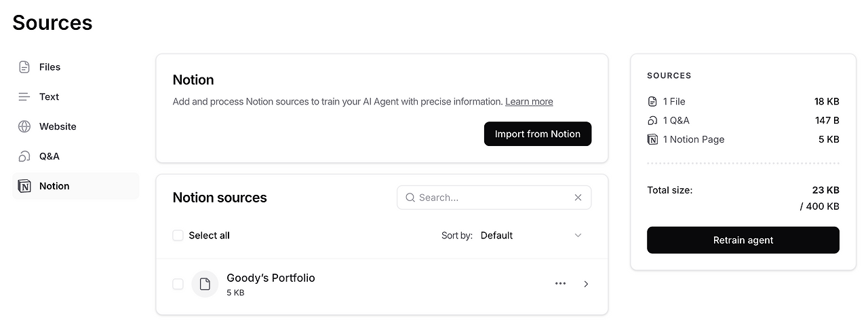The height and width of the screenshot is (330, 868).
Task: Click the Notion logo icon in sidebar
Action: tap(24, 186)
